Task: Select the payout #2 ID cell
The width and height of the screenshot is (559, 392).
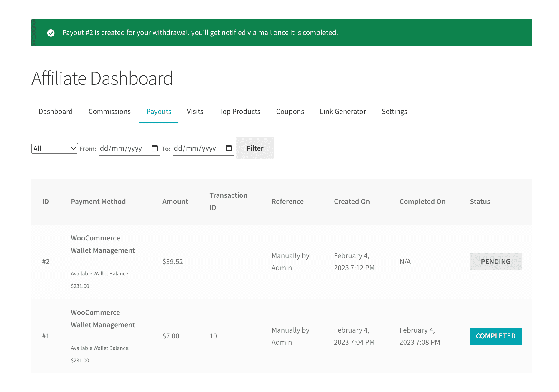Action: [x=46, y=262]
